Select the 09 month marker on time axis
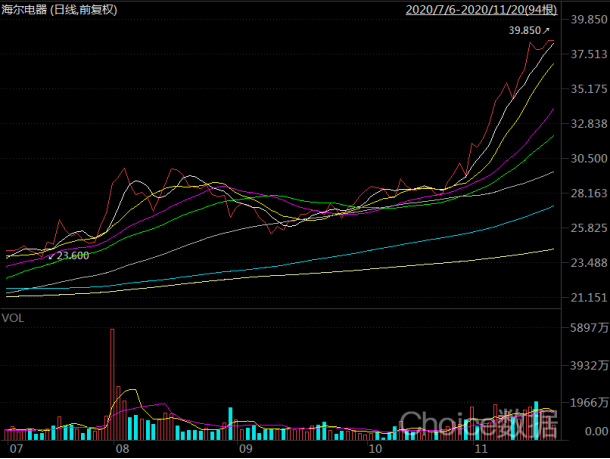 point(245,449)
